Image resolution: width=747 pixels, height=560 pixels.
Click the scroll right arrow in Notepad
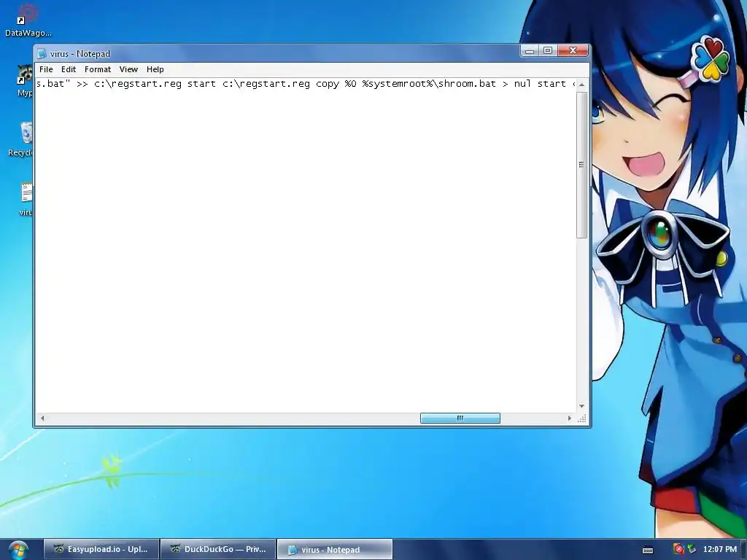tap(569, 418)
